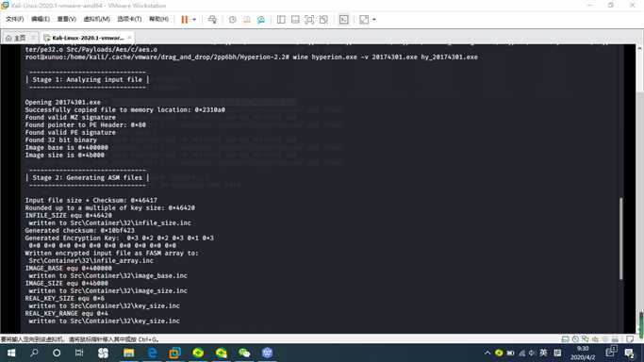
Task: Enter full screen mode
Action: tap(309, 19)
